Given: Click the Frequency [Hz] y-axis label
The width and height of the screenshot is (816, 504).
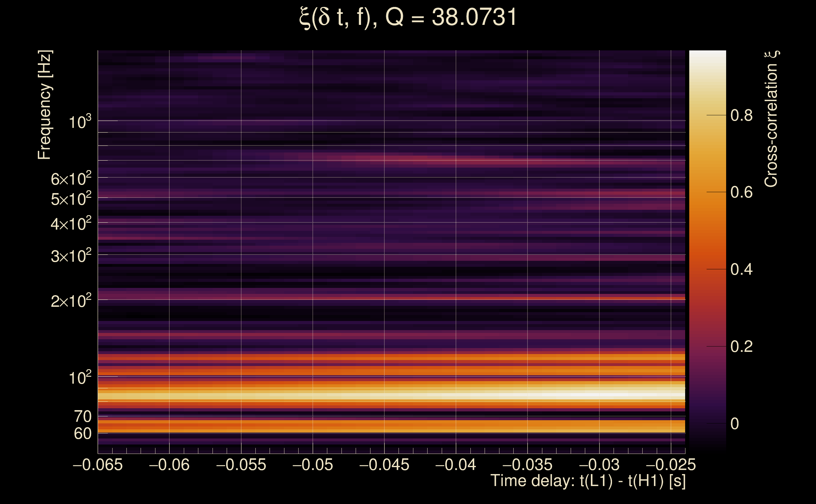Looking at the screenshot, I should (45, 105).
